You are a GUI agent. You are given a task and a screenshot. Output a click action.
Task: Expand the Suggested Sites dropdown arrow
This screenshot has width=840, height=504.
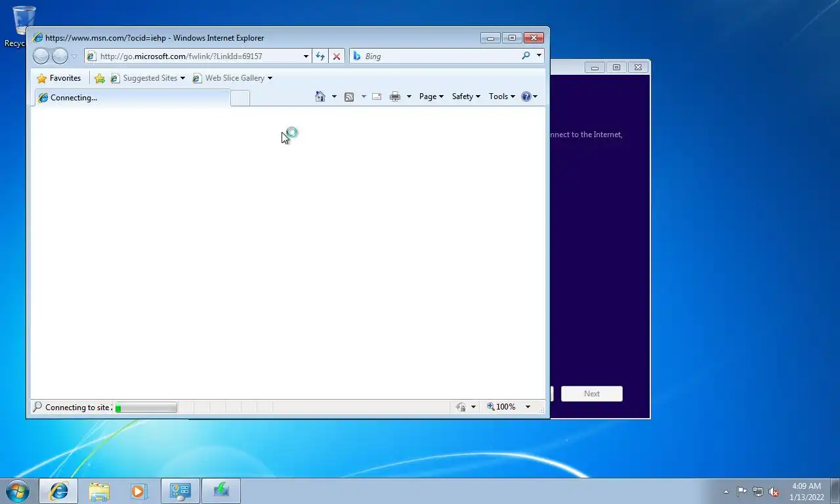click(x=182, y=78)
